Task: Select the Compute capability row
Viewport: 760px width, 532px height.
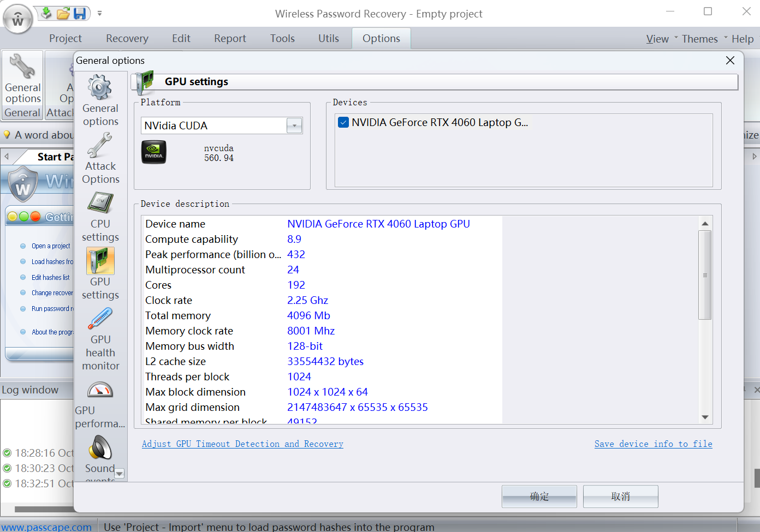Action: 322,239
